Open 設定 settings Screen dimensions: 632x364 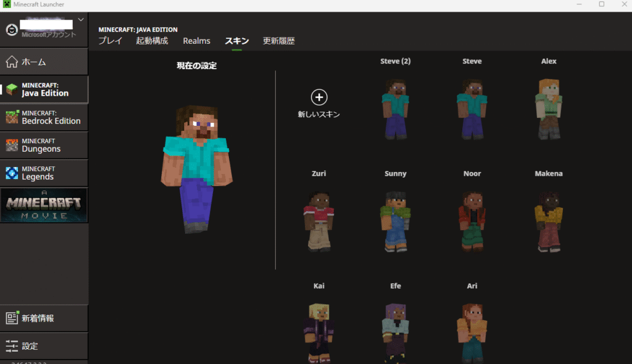44,346
